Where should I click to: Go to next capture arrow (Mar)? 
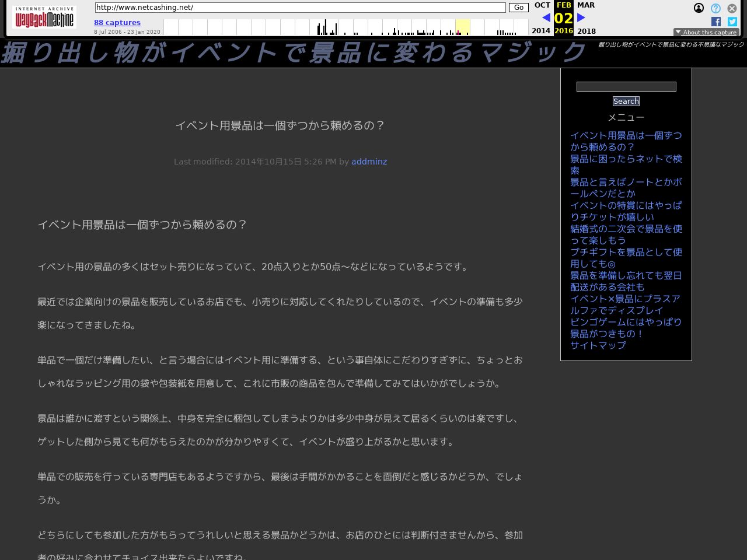(581, 17)
